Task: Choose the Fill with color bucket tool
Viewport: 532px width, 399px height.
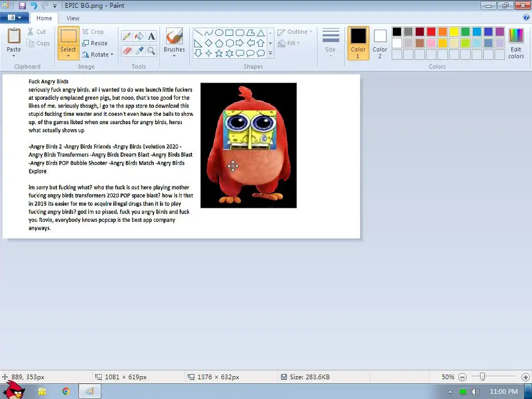Action: pos(139,36)
